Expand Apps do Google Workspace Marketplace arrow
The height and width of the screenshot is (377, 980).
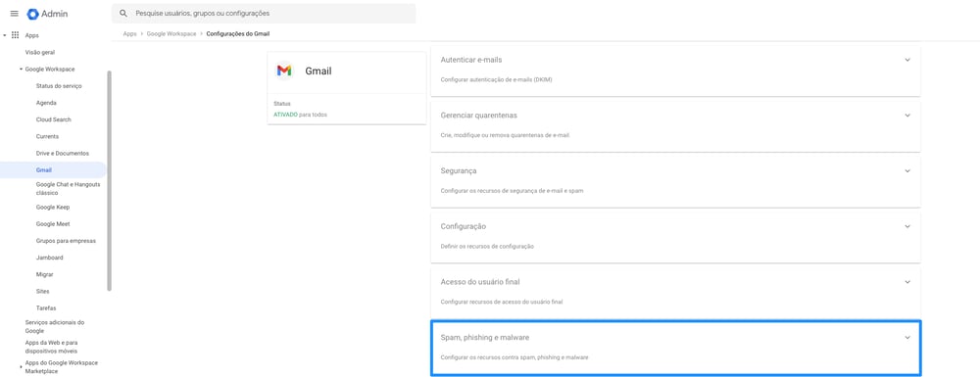[21, 367]
